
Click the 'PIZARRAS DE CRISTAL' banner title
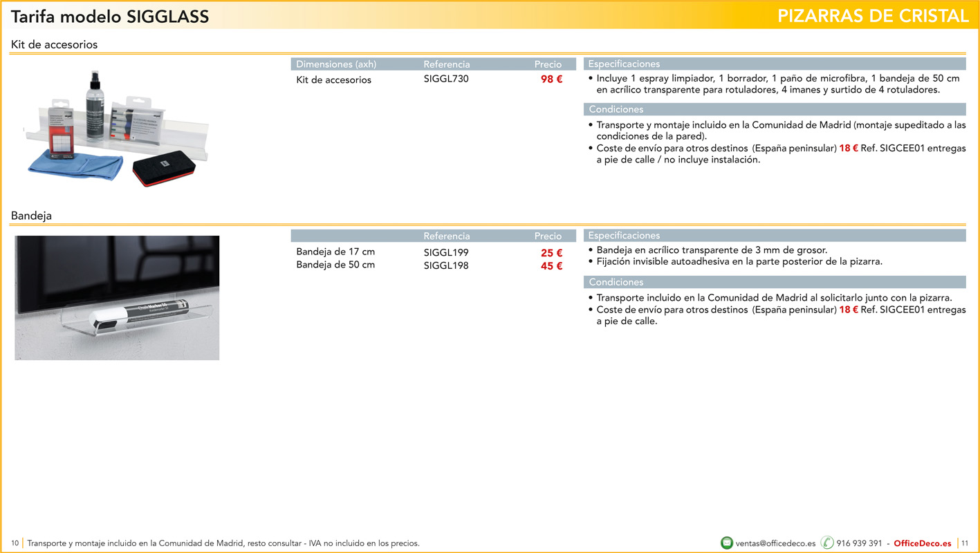coord(873,16)
